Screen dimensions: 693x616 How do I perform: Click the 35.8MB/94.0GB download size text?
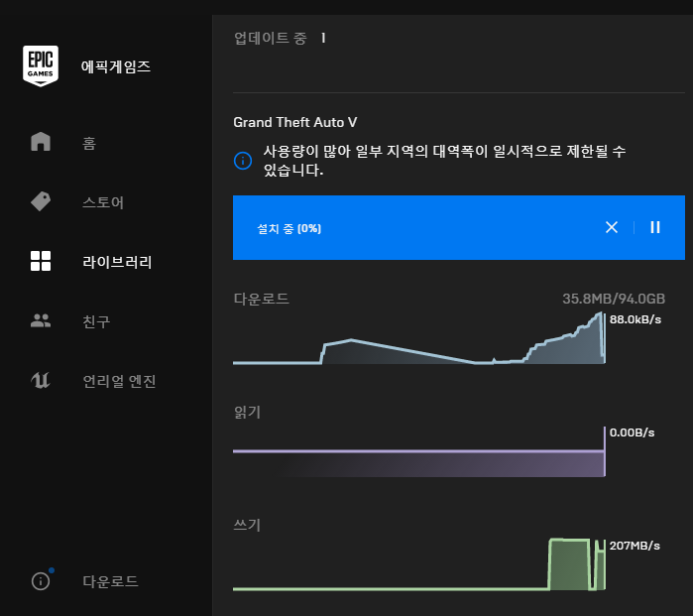[x=614, y=299]
